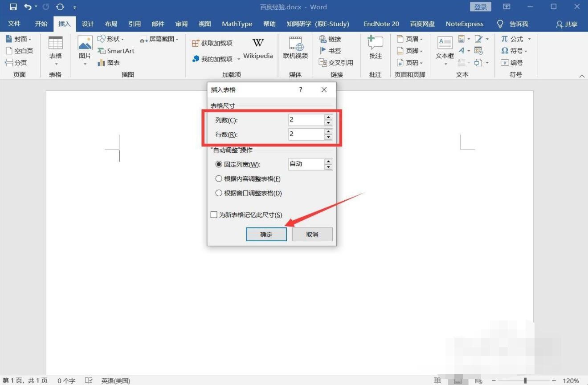
Task: Insert 分页 (Page Break)
Action: coord(16,63)
